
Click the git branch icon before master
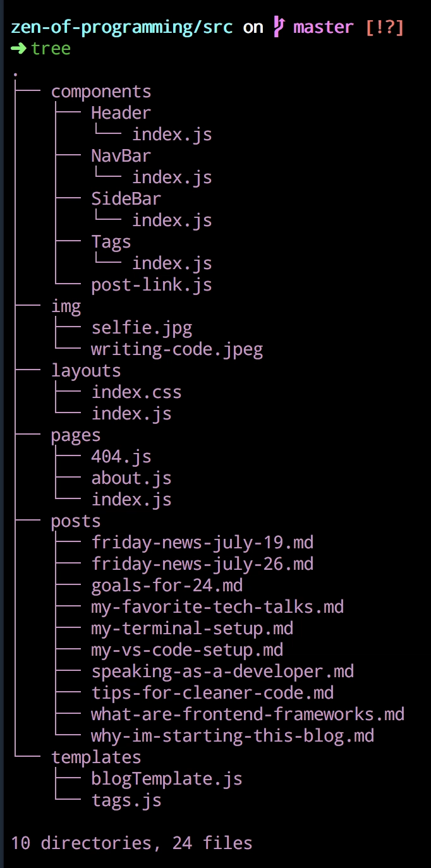point(278,27)
